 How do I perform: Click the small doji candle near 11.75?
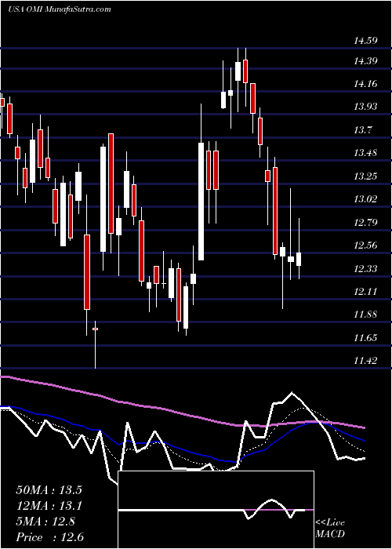(95, 329)
